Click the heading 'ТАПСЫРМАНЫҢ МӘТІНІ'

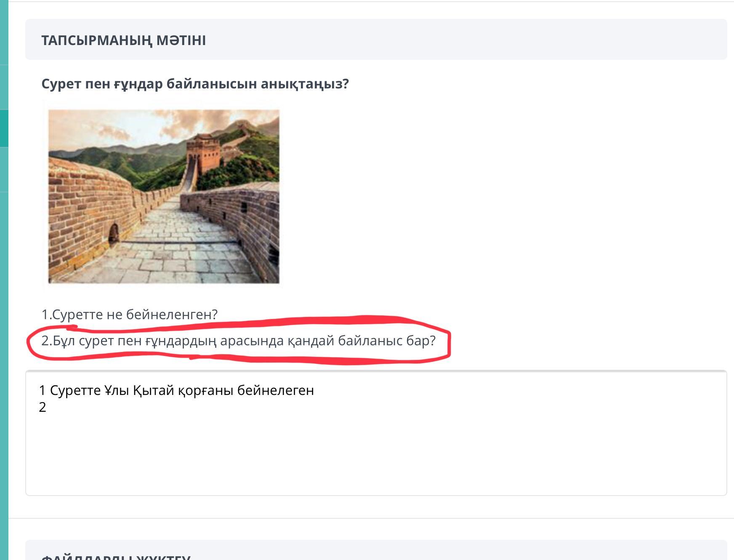[124, 40]
